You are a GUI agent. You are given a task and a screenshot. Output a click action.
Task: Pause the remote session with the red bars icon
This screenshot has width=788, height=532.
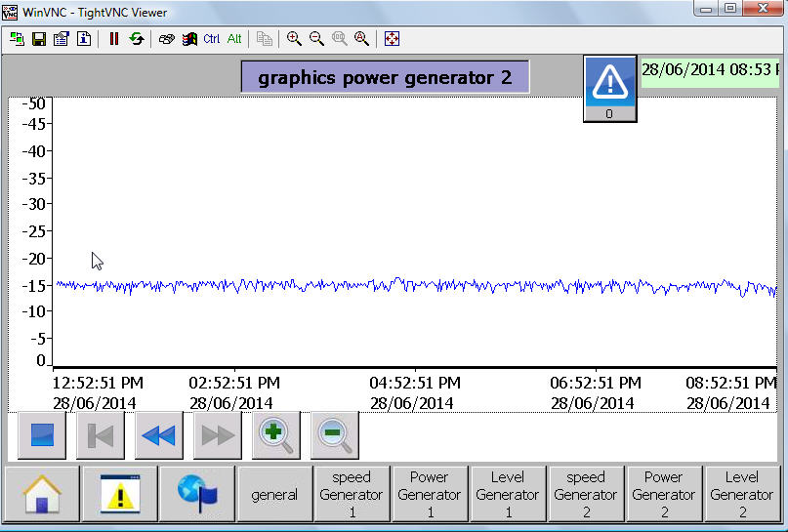(113, 39)
